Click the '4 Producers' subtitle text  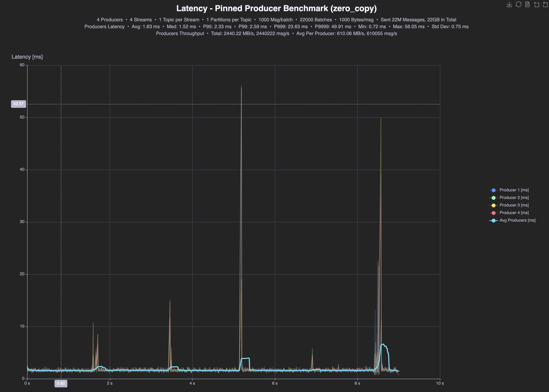(110, 20)
